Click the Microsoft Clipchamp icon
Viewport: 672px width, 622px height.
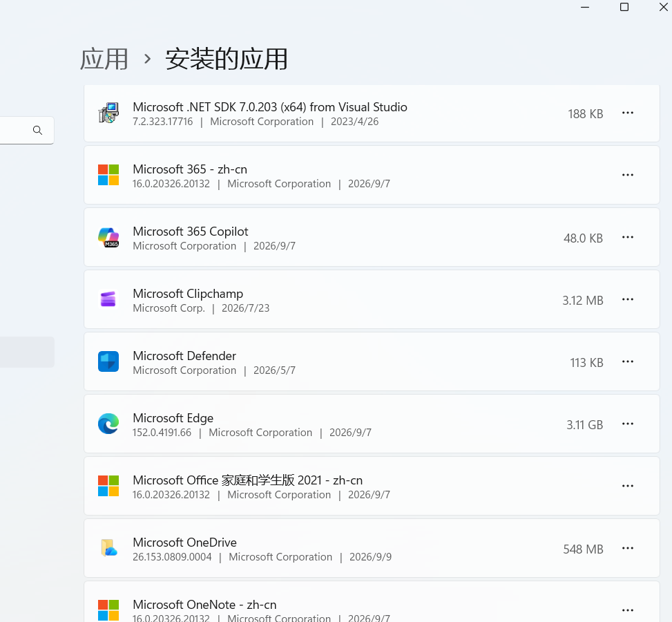[108, 299]
